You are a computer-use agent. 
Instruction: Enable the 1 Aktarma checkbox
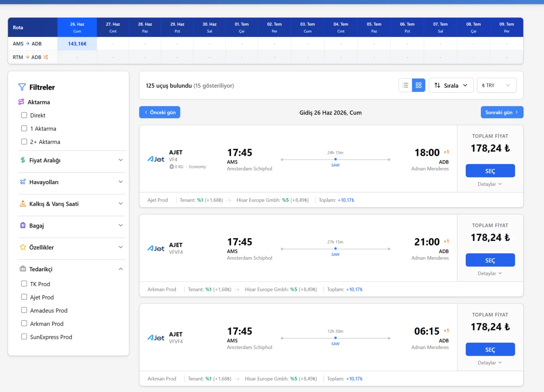click(x=24, y=129)
